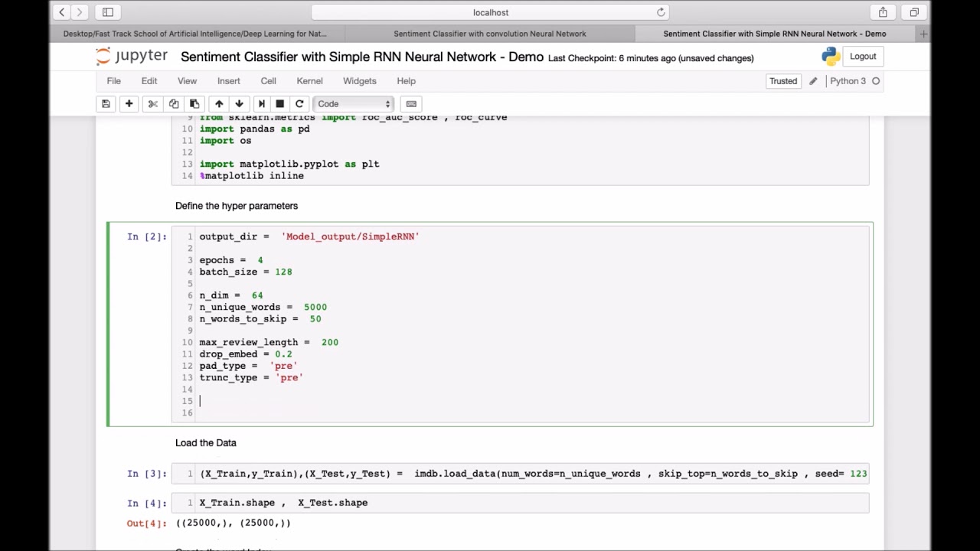Move the selected cell down arrow

pos(239,104)
